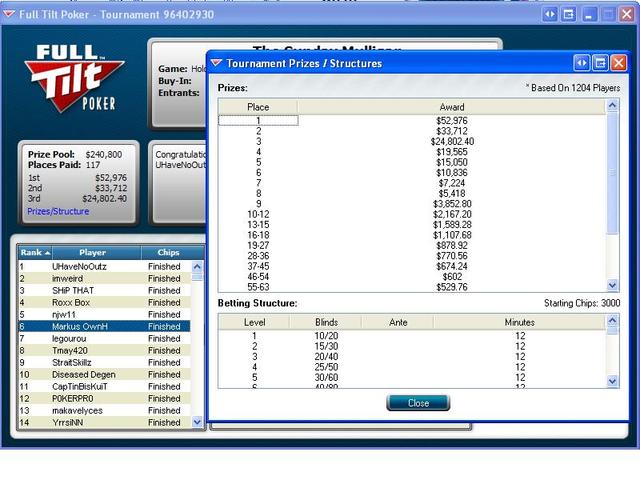Screen dimensions: 640x480
Task: Select player Roxx Box row
Action: [104, 302]
